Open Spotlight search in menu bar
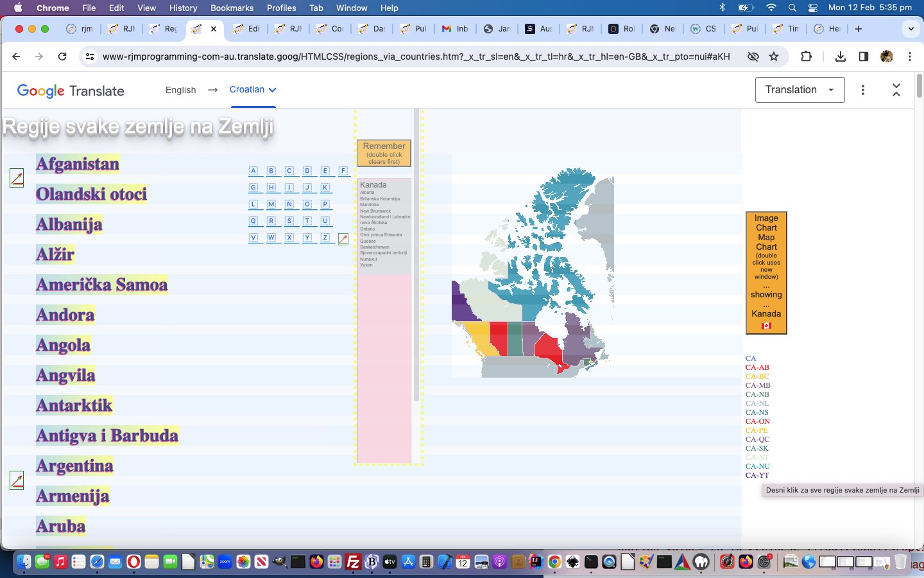This screenshot has height=578, width=924. point(792,8)
